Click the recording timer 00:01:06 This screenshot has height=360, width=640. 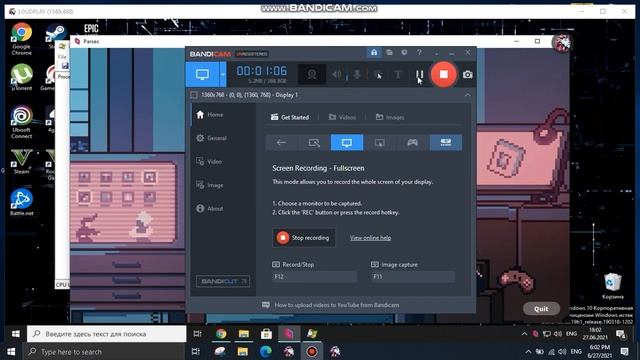262,71
